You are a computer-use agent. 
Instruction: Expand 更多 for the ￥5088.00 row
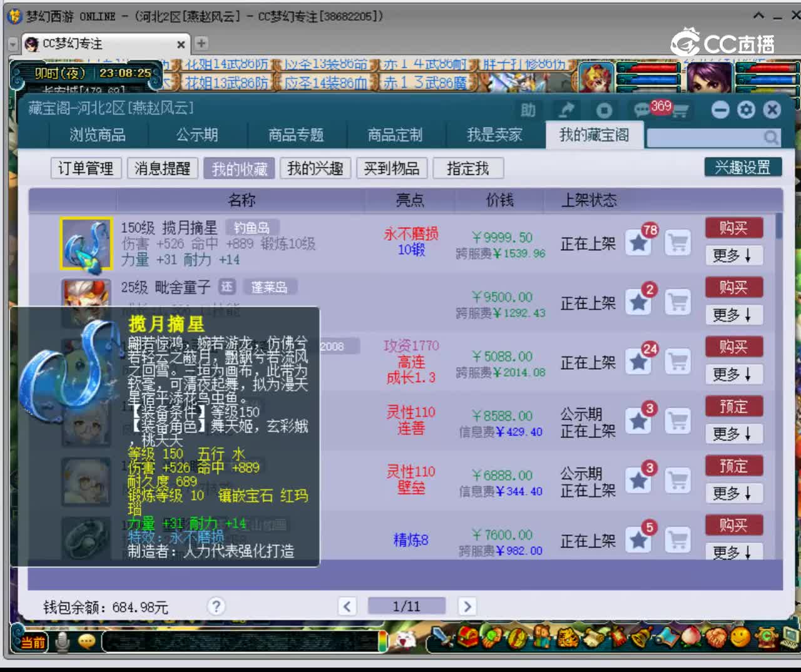click(734, 374)
